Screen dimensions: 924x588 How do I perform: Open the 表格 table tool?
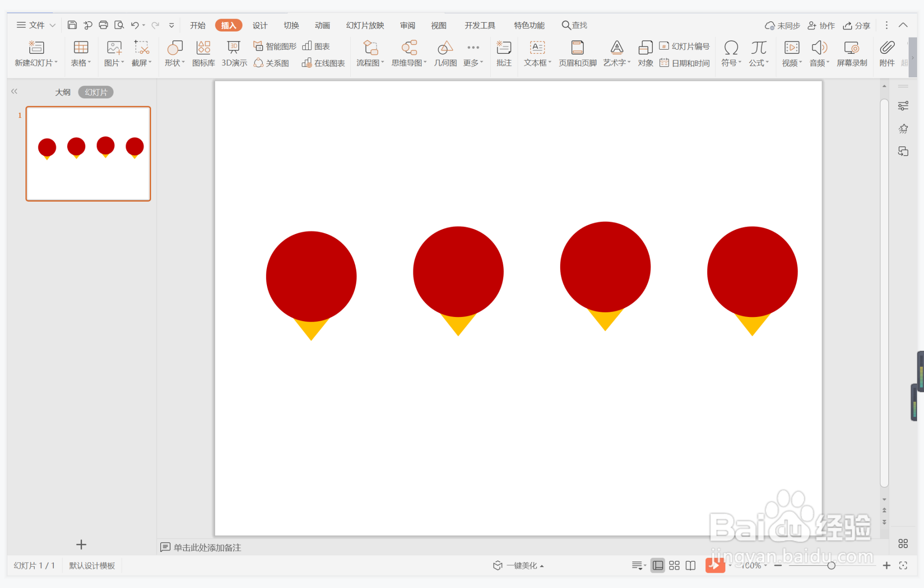(81, 54)
